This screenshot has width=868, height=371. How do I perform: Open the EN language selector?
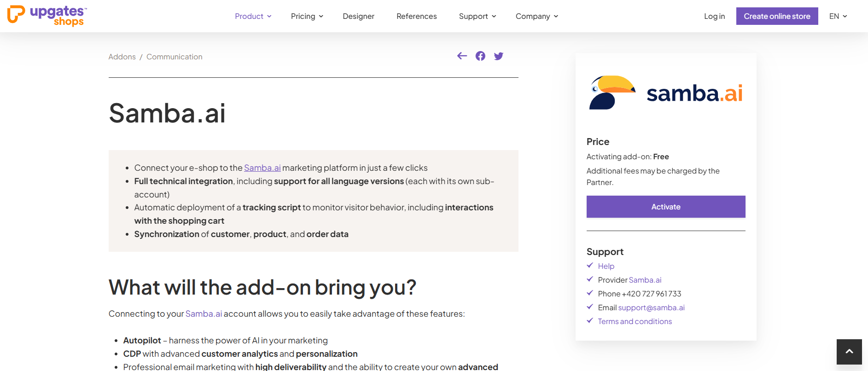[x=838, y=16]
